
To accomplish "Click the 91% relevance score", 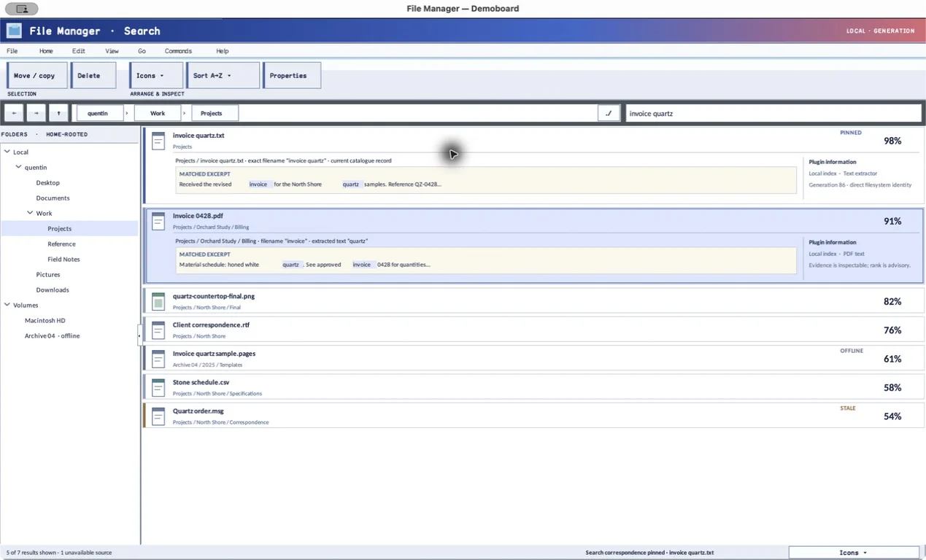I will point(892,221).
